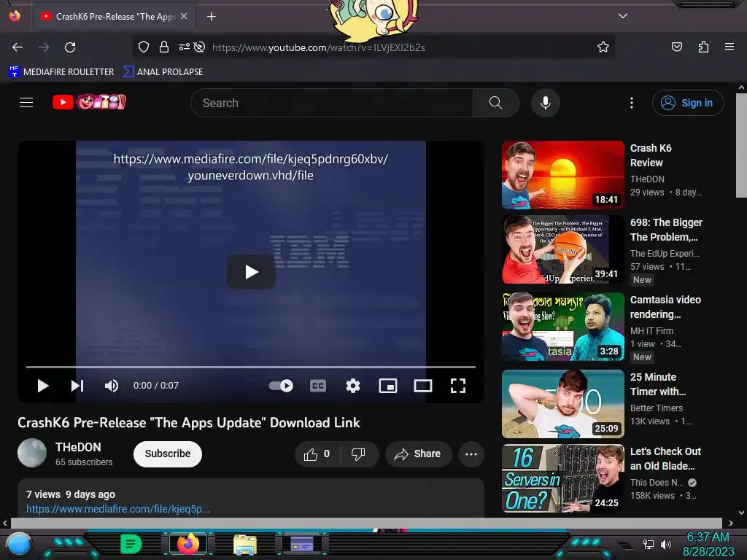Switch to theater mode
The width and height of the screenshot is (747, 560).
(423, 386)
